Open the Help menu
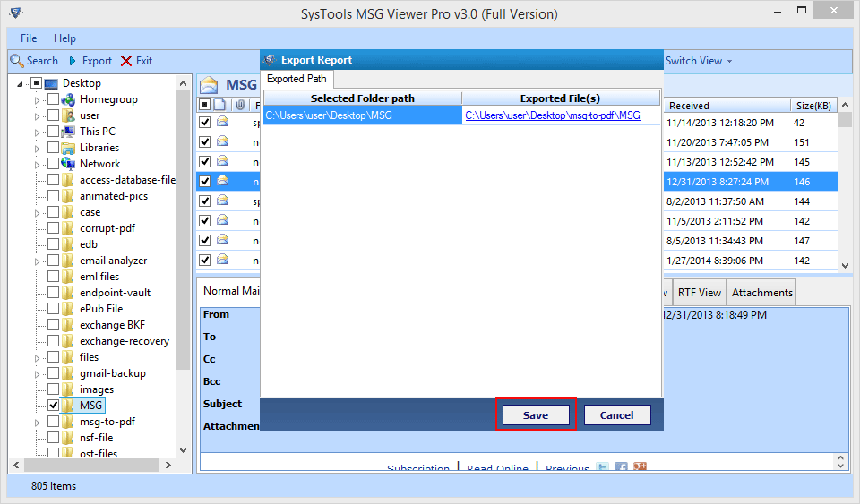This screenshot has width=860, height=504. tap(64, 38)
